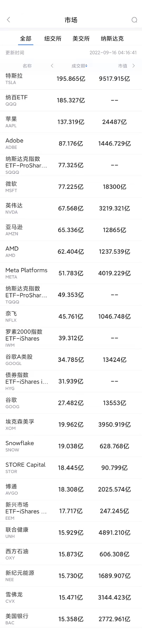The width and height of the screenshot is (142, 644).
Task: Open the STORE Capital STOR row
Action: point(71,468)
